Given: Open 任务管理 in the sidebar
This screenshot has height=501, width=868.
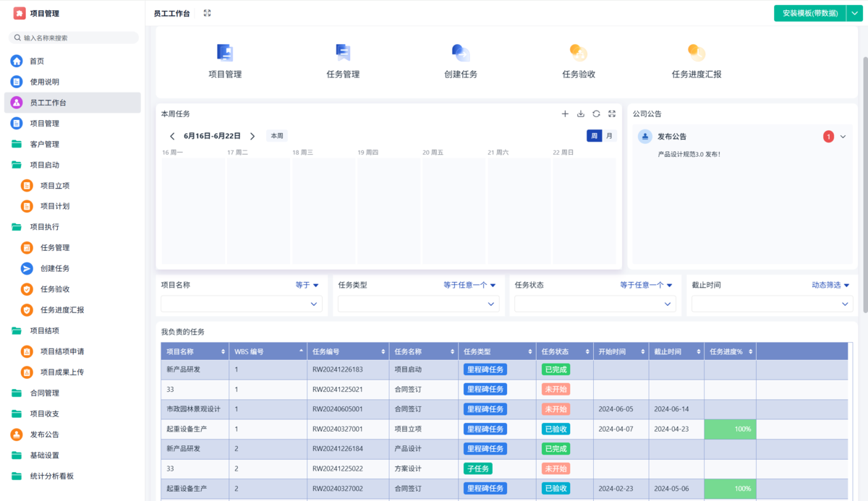Looking at the screenshot, I should pos(55,248).
